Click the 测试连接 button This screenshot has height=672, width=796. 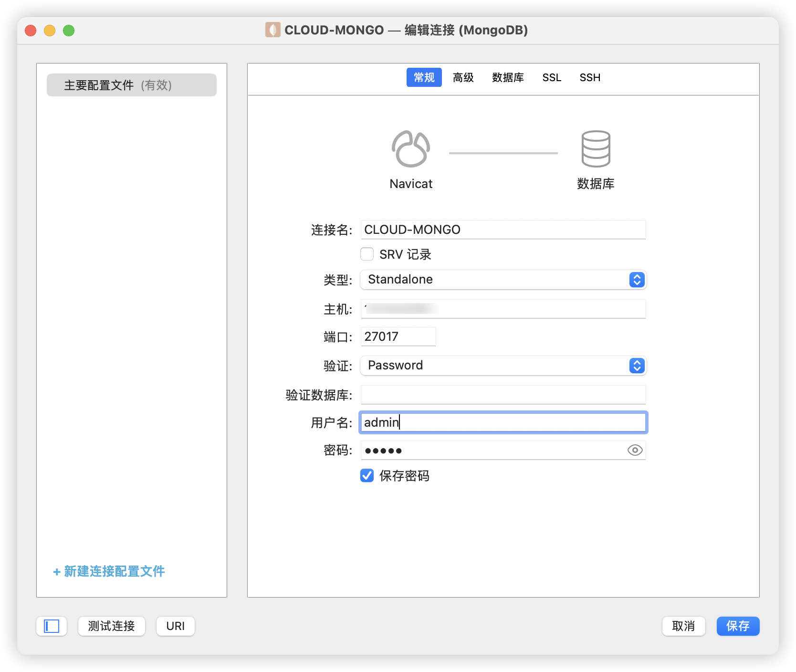click(x=112, y=626)
